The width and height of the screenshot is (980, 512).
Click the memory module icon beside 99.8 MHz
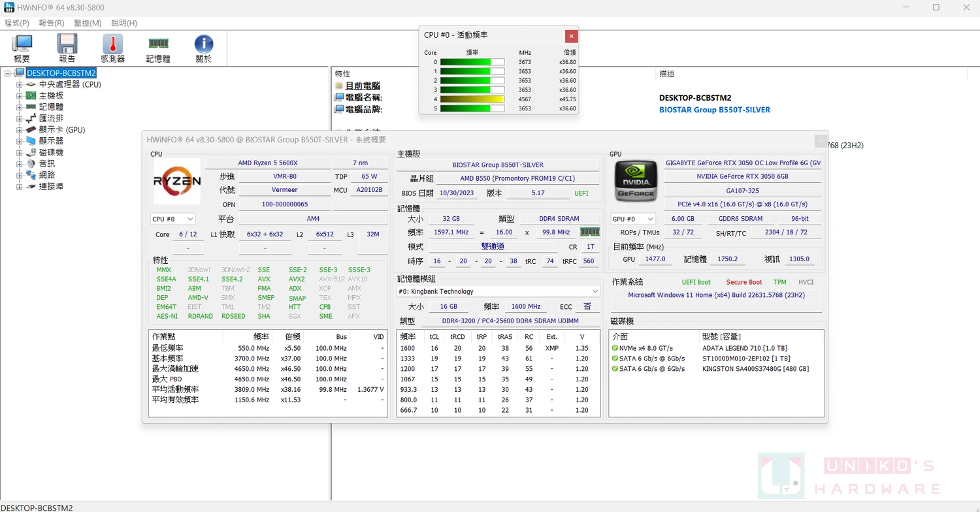pos(589,232)
